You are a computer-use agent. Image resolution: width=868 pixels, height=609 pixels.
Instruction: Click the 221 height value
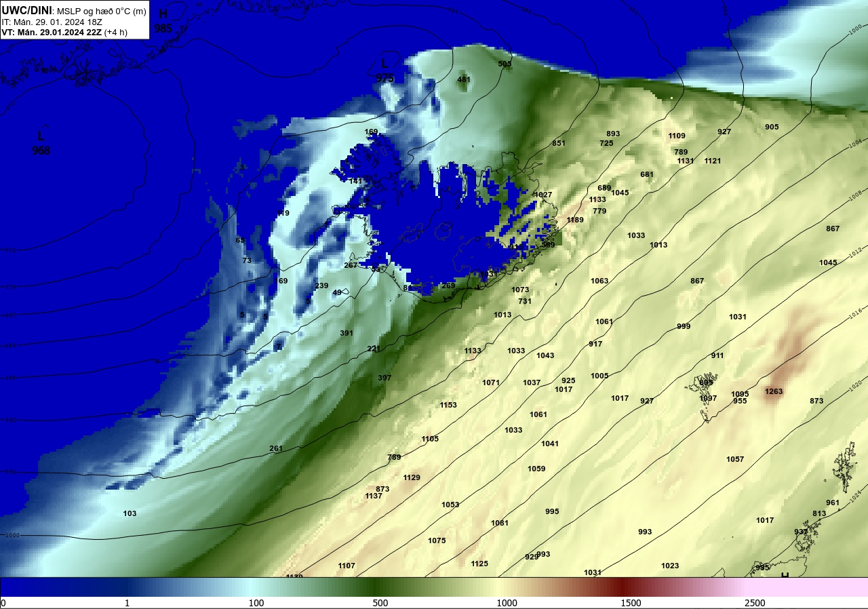tap(374, 349)
